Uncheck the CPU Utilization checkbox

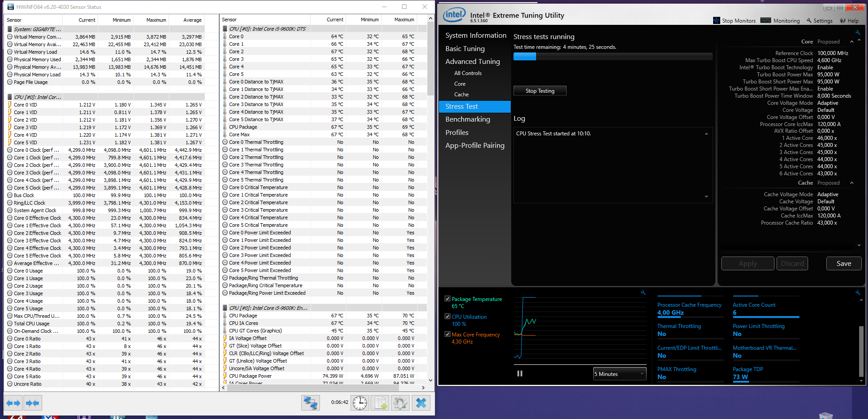tap(447, 316)
